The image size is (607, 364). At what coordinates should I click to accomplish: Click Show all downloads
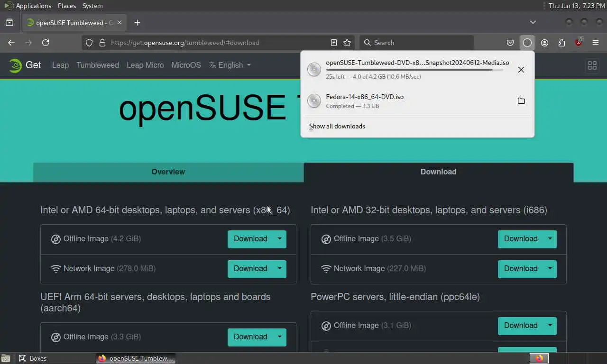pos(337,126)
